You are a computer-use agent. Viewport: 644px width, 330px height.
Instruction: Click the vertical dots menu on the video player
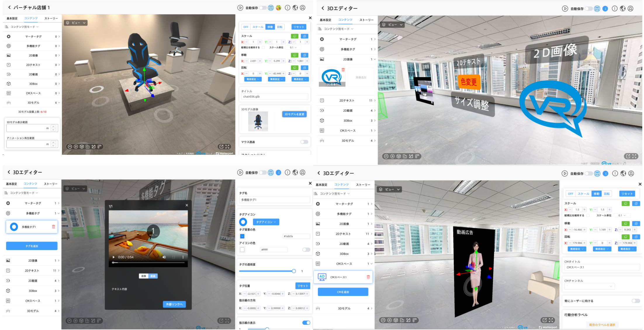(183, 257)
